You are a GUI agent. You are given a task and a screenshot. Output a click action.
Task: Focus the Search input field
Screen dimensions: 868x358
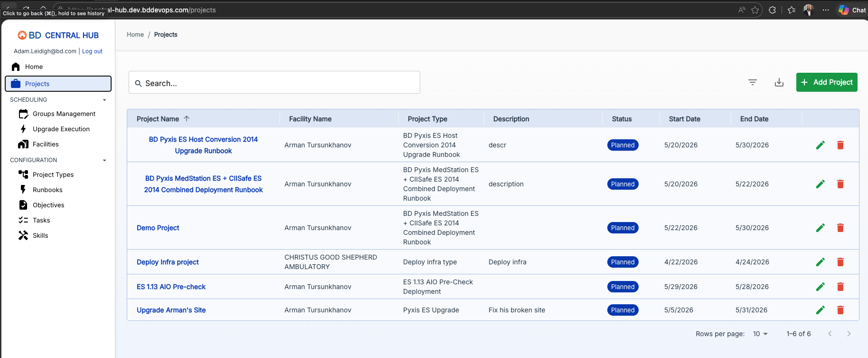(x=274, y=83)
